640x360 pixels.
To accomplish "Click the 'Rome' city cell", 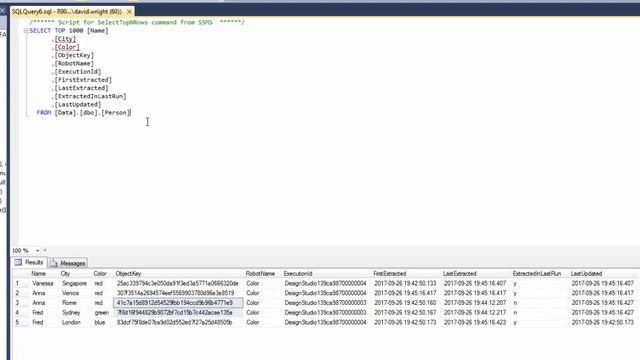I will point(69,303).
